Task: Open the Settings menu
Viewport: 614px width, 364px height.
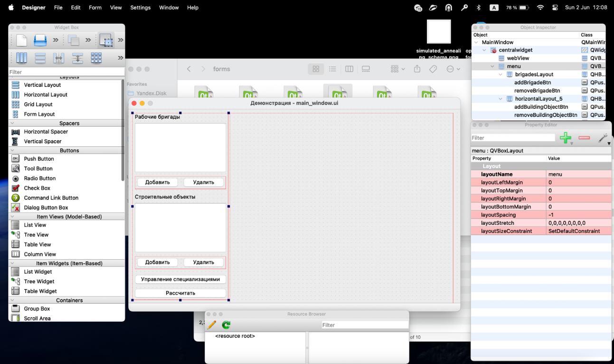Action: pyautogui.click(x=140, y=8)
